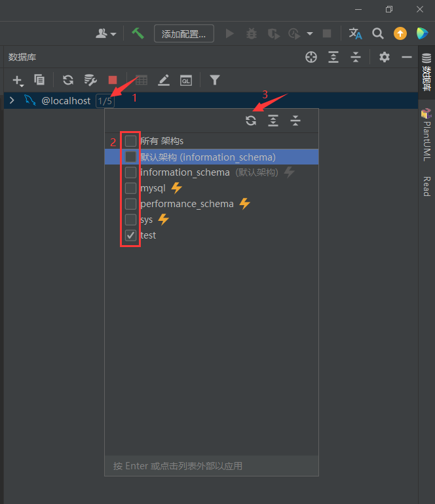Tick the performance_schema checkbox
This screenshot has height=504, width=435.
131,204
